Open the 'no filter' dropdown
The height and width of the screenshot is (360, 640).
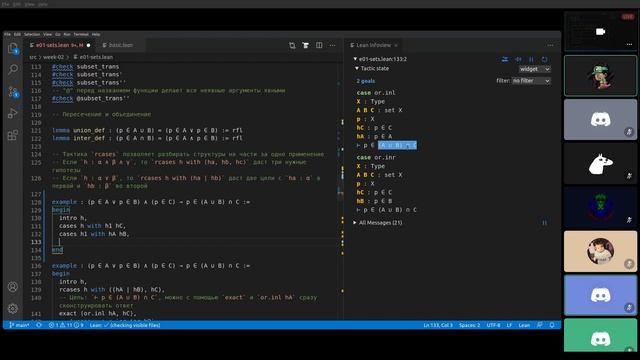[531, 81]
